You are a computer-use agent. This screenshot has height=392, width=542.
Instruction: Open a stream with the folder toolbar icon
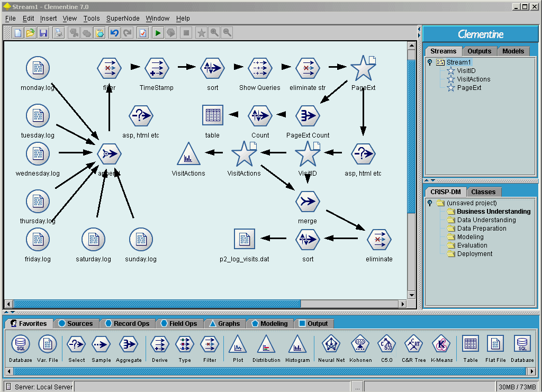[x=30, y=33]
